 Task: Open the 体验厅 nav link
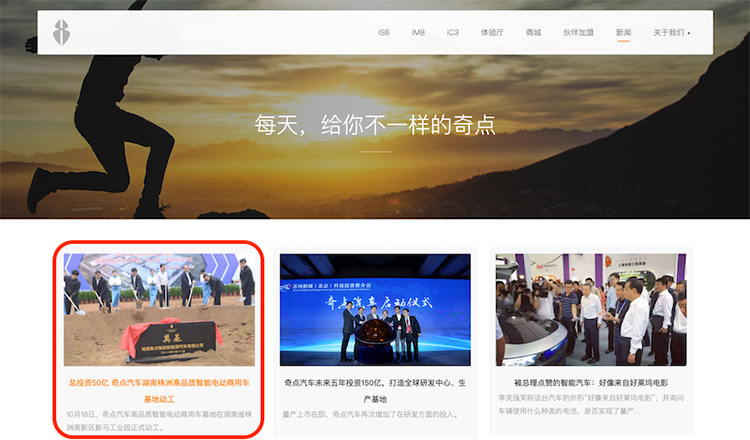(x=491, y=33)
